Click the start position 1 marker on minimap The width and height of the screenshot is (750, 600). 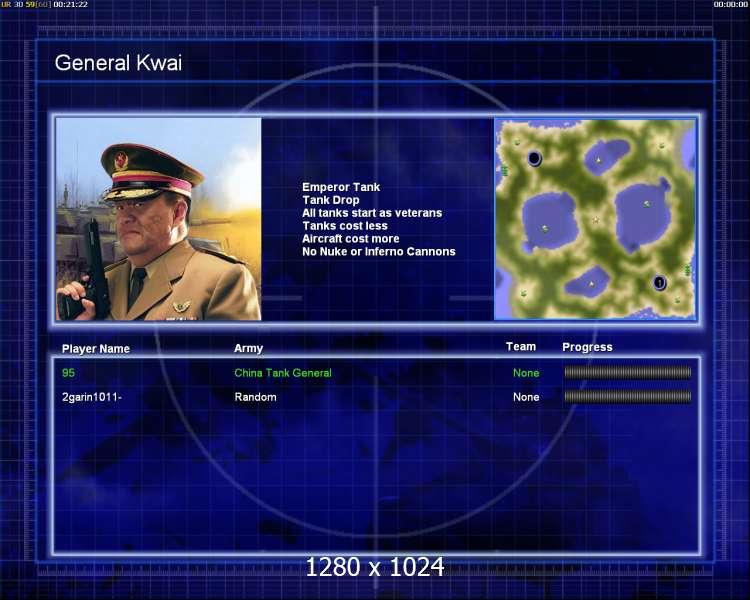click(659, 283)
